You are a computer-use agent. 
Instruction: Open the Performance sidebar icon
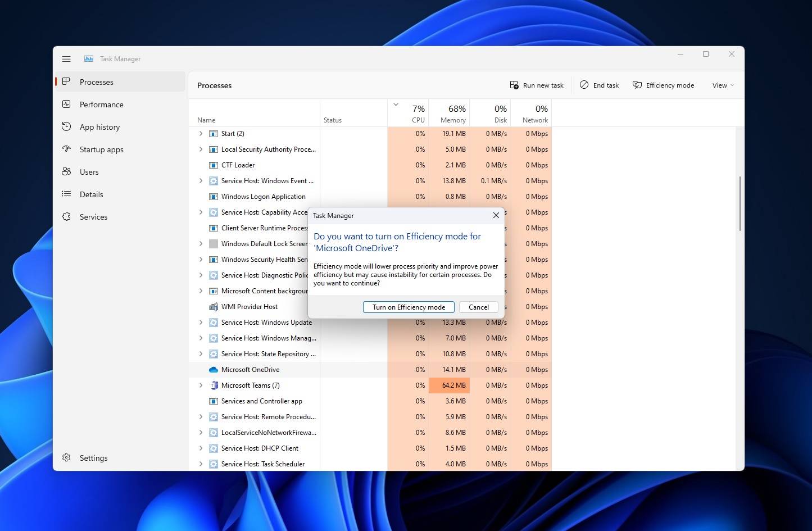click(66, 105)
